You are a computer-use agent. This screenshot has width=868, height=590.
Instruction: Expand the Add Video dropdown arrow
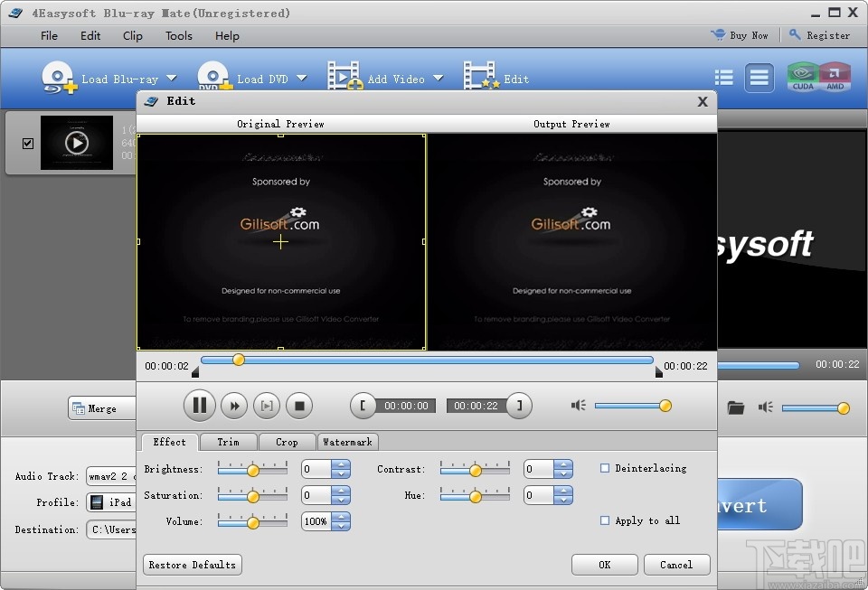(439, 78)
